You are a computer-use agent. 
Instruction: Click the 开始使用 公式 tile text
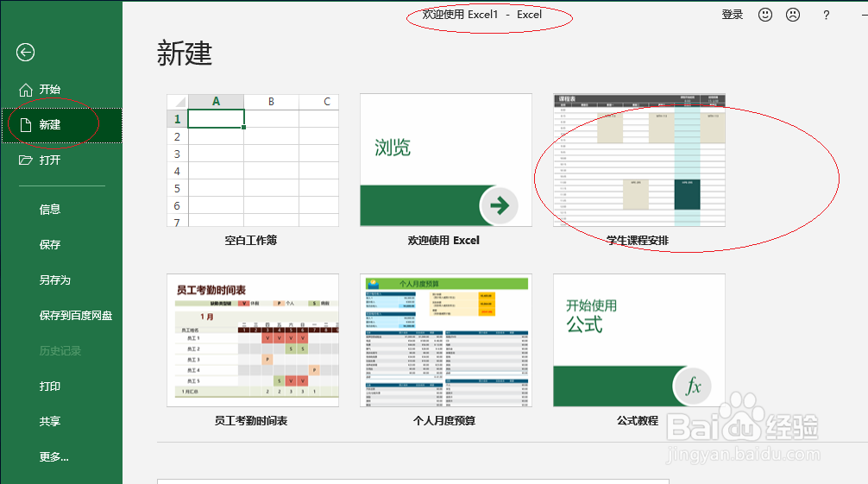(591, 316)
